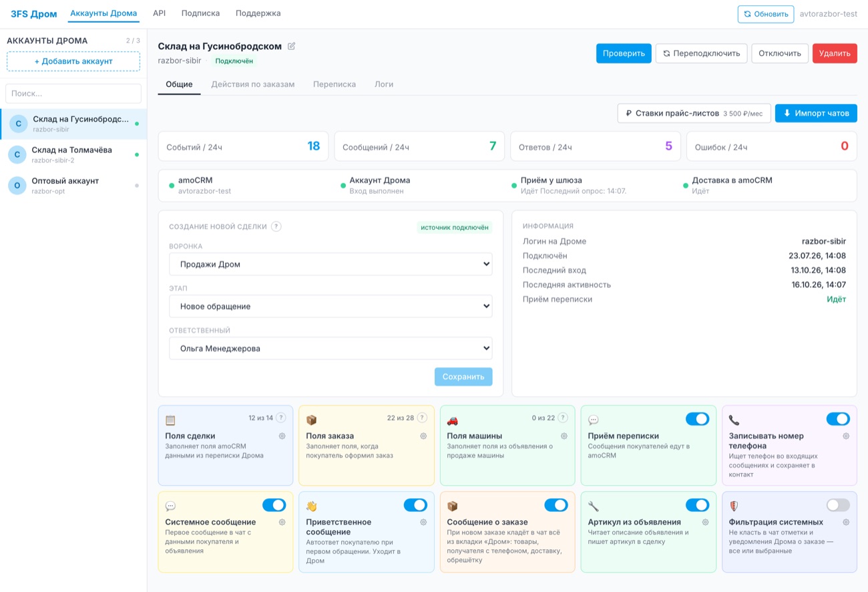Open gear on Фильтрация системных card
The image size is (868, 592).
(846, 522)
